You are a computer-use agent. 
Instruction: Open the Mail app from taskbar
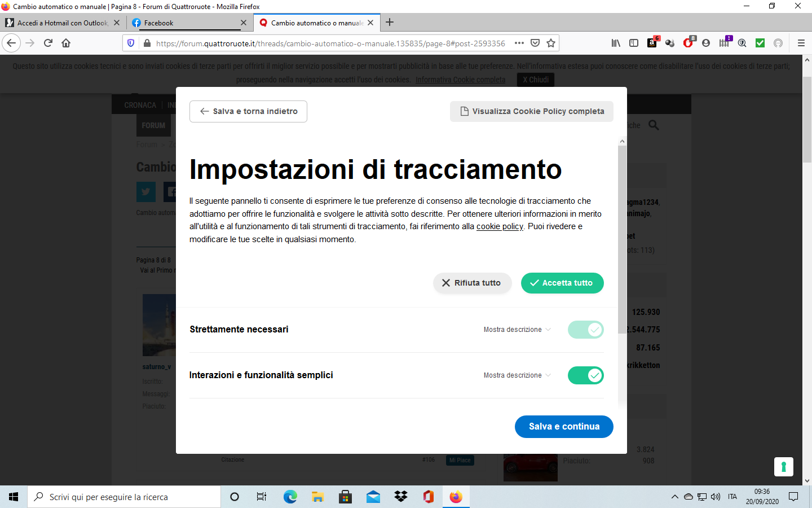point(373,497)
